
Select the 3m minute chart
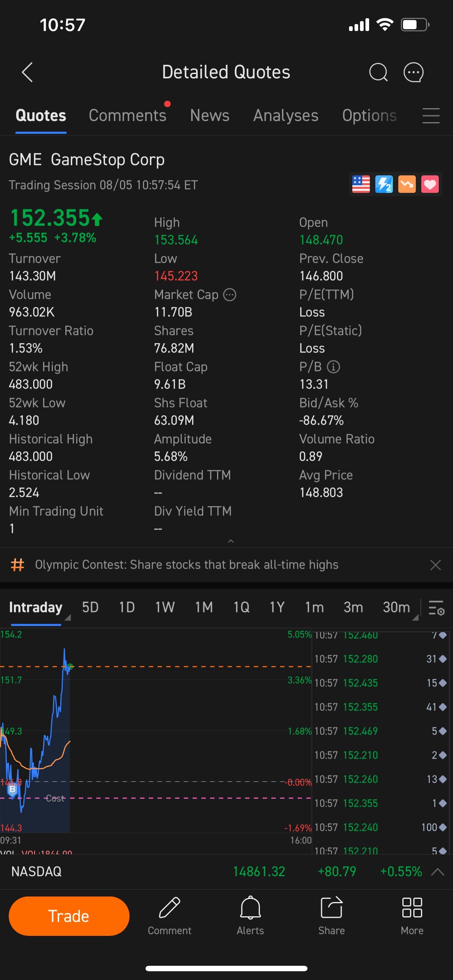click(x=353, y=607)
